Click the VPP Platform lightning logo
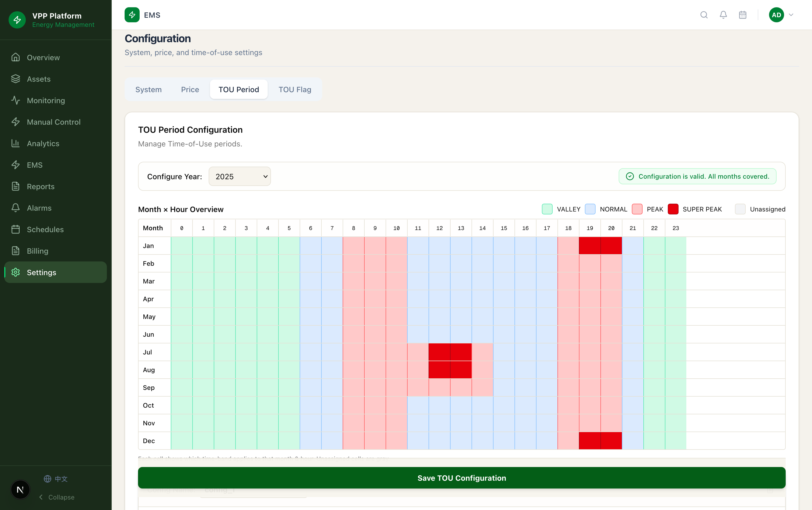This screenshot has height=510, width=812. point(17,20)
